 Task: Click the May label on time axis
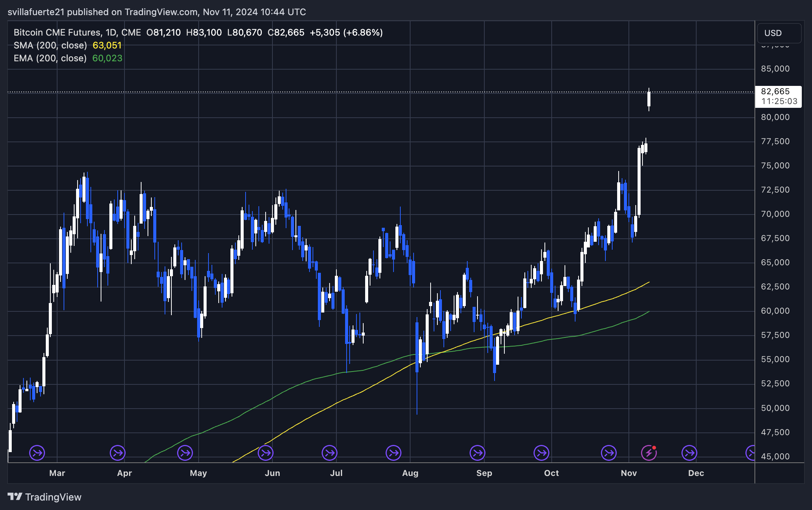coord(198,473)
